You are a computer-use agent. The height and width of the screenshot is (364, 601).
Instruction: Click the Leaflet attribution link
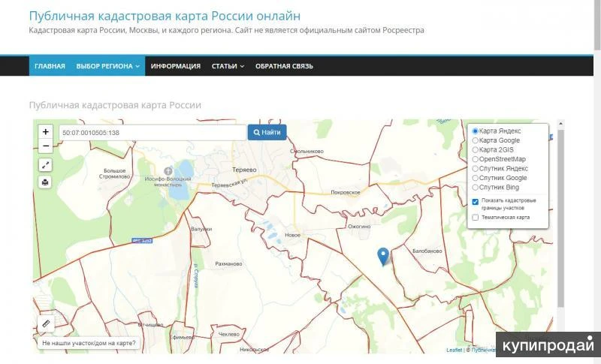454,350
